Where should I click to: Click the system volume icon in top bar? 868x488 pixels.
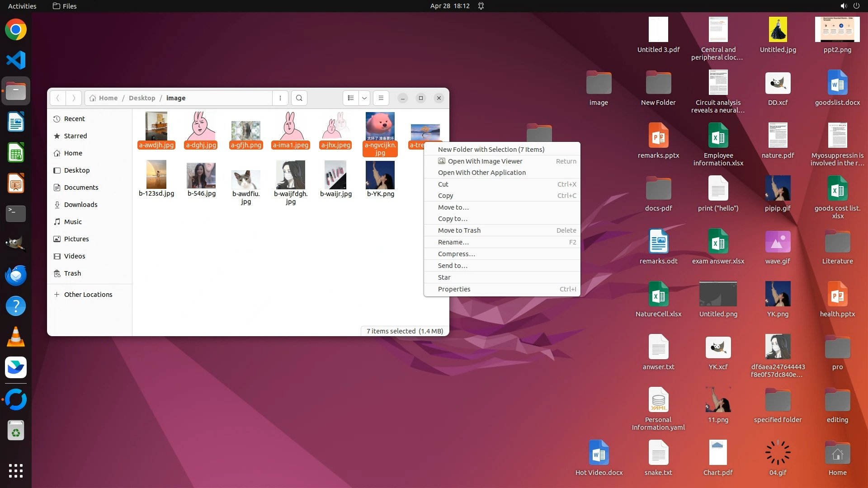point(843,6)
